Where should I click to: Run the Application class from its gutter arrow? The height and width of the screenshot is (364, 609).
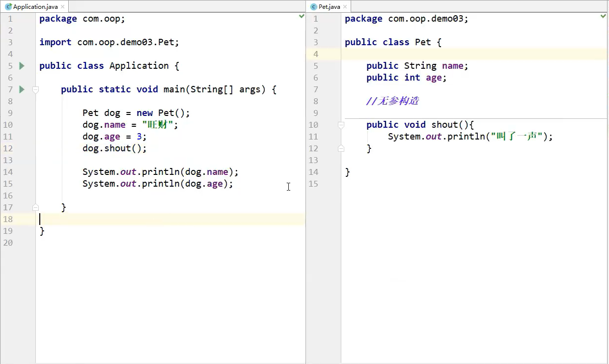(22, 66)
